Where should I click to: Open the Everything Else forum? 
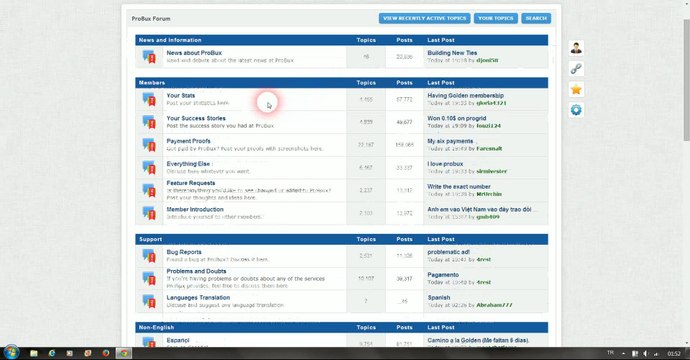tap(188, 164)
